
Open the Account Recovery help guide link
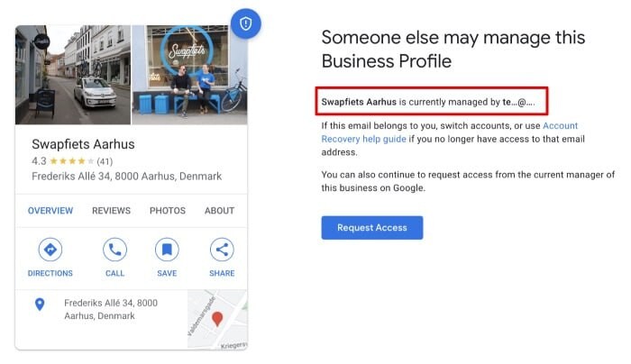[450, 132]
